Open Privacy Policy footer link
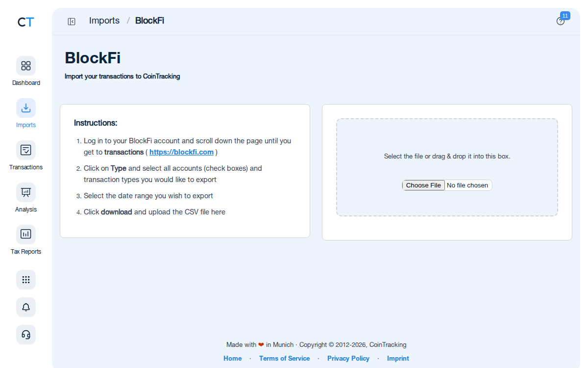This screenshot has height=368, width=588. tap(348, 358)
